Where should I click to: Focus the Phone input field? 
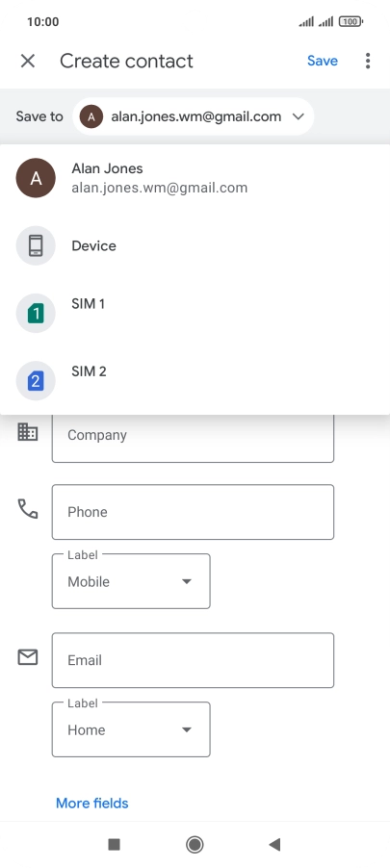click(x=193, y=512)
